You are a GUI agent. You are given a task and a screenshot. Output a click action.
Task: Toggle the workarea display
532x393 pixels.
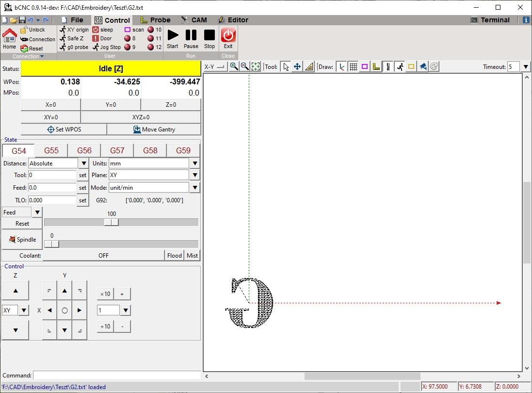pos(411,66)
